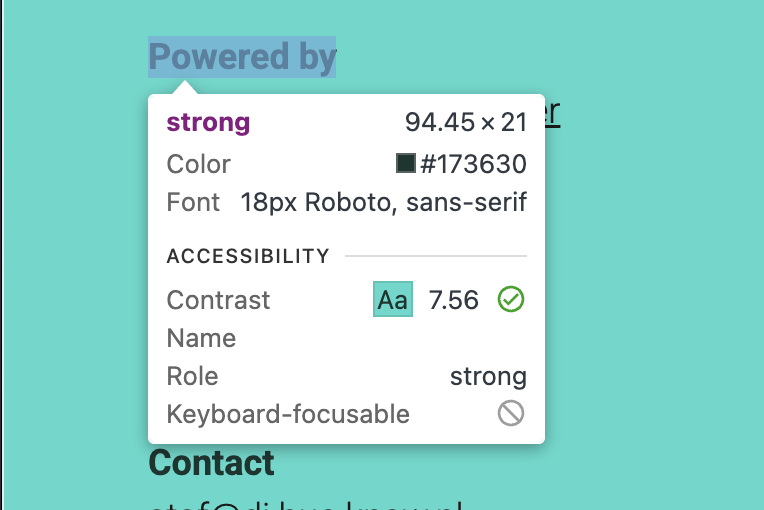Click the "Contrast" row label
Viewport: 764px width, 510px height.
(218, 300)
